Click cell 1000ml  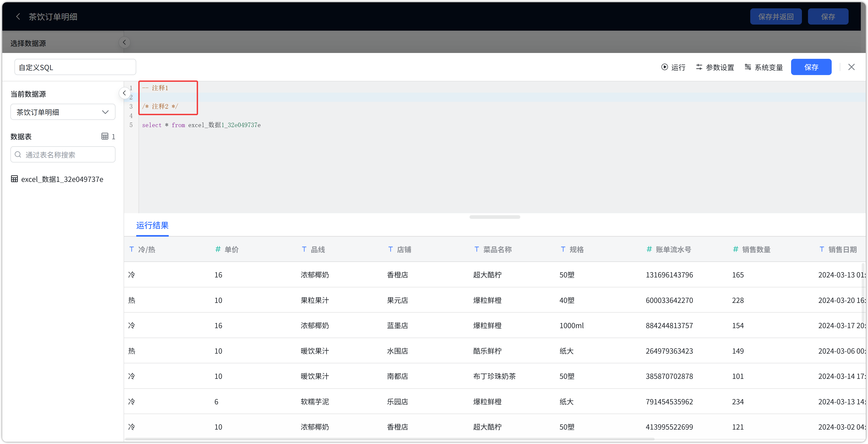click(x=571, y=325)
